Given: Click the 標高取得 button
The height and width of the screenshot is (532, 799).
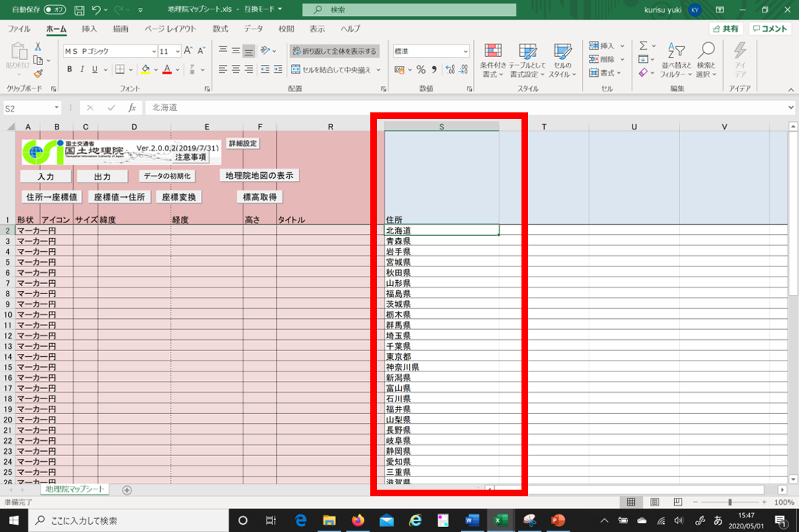Looking at the screenshot, I should pyautogui.click(x=260, y=197).
